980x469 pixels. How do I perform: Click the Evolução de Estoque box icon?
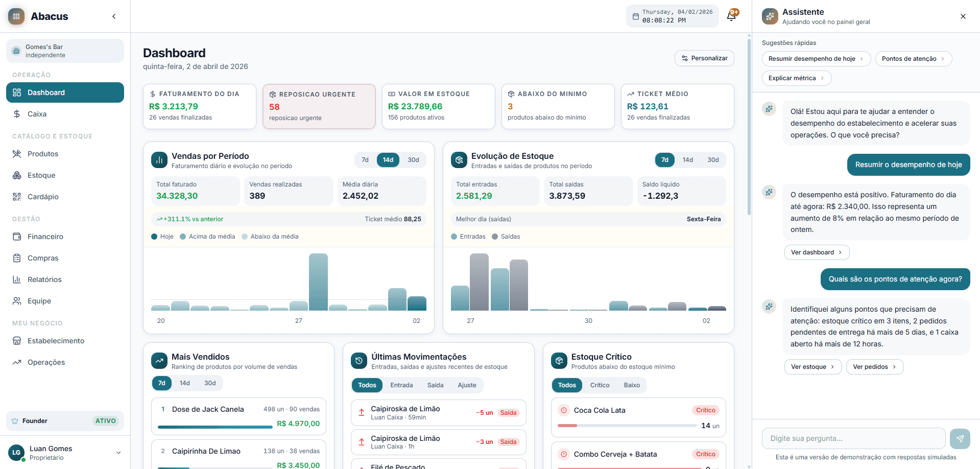coord(459,160)
